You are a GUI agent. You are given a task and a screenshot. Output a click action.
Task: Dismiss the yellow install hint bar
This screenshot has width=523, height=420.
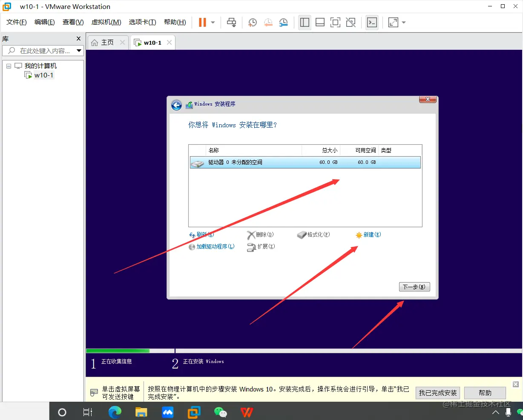point(516,384)
